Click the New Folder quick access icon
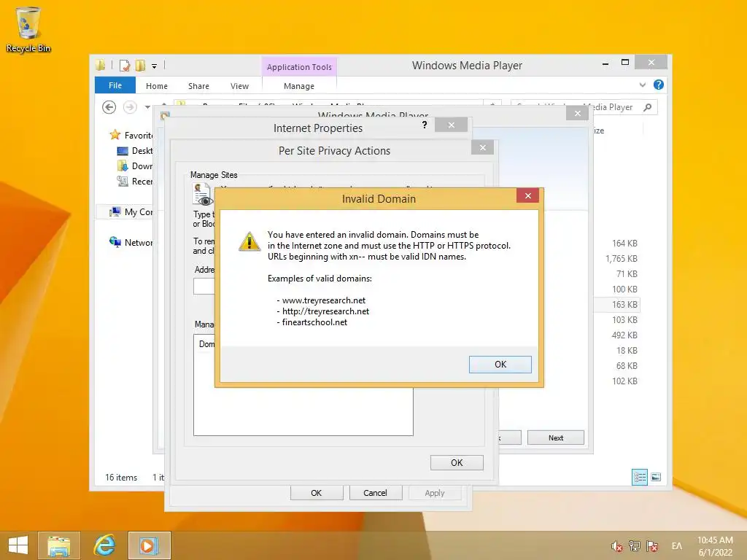 click(141, 65)
